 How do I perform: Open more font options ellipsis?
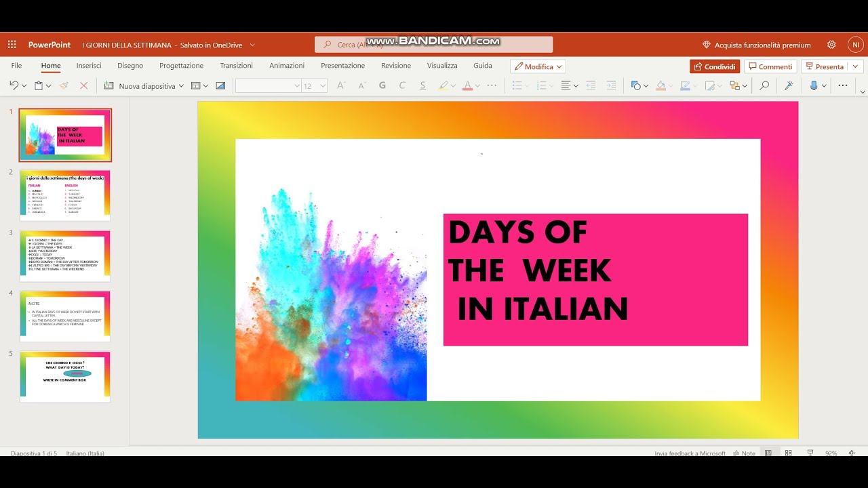point(492,85)
